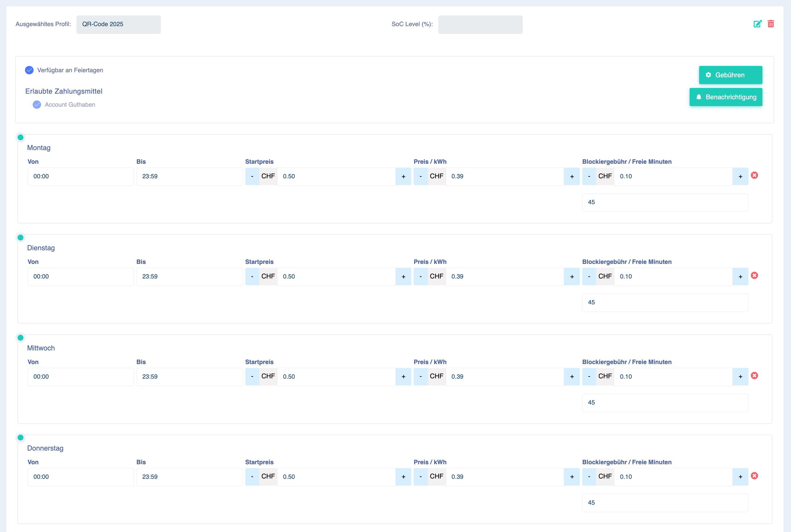Open the SoC Level field

pos(480,24)
